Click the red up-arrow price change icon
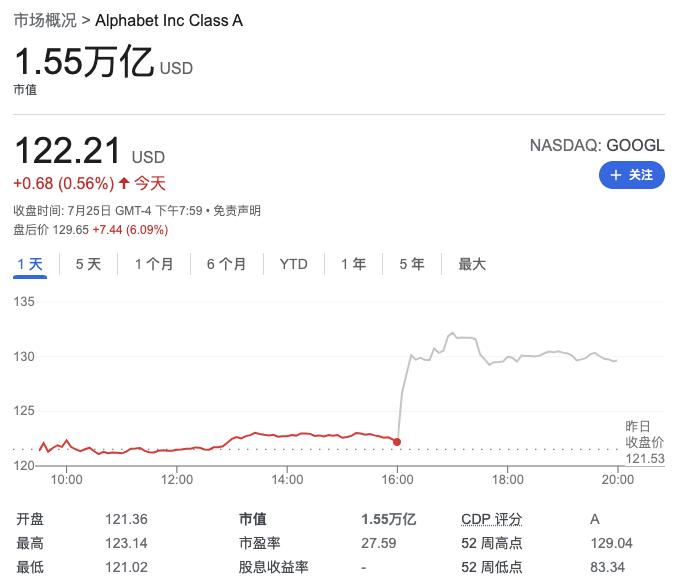The width and height of the screenshot is (687, 584). tap(124, 183)
